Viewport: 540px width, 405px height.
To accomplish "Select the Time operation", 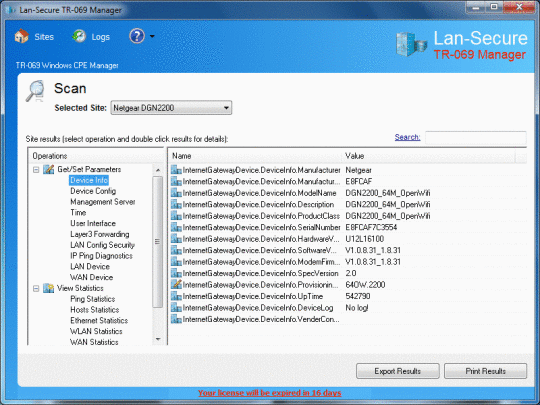I will 78,212.
